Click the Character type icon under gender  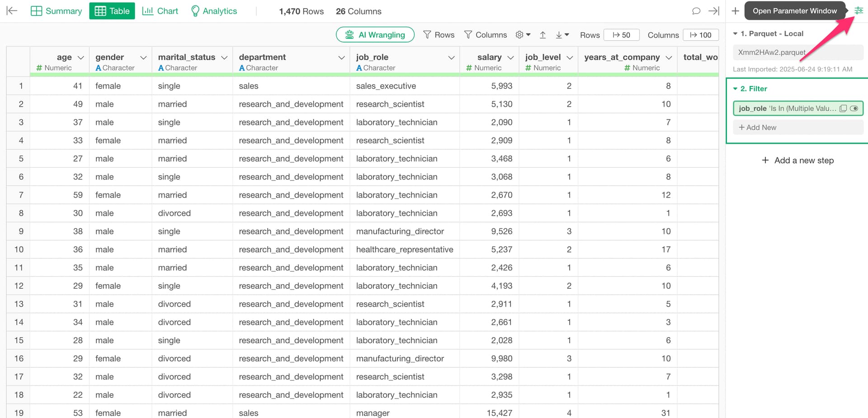coord(98,68)
